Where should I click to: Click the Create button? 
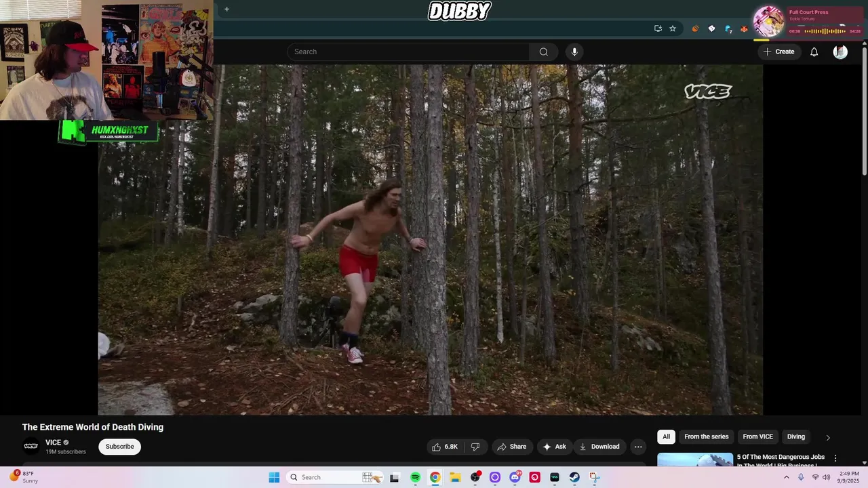pos(778,52)
